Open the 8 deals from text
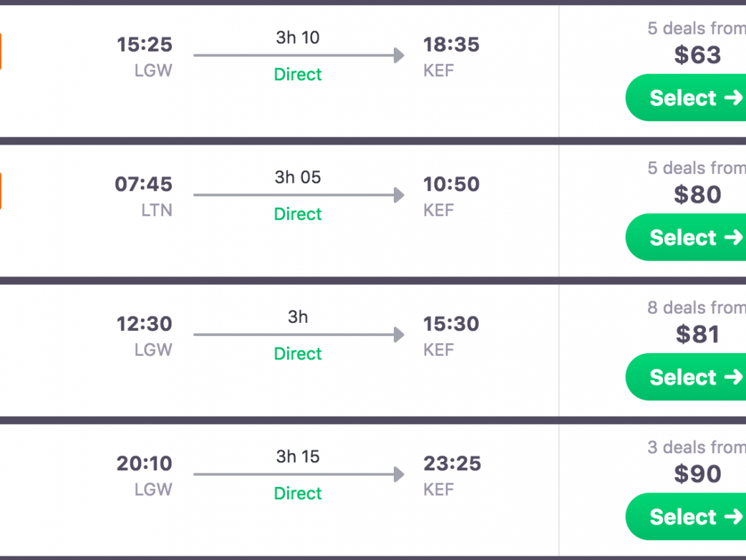The width and height of the screenshot is (746, 560). pos(696,308)
